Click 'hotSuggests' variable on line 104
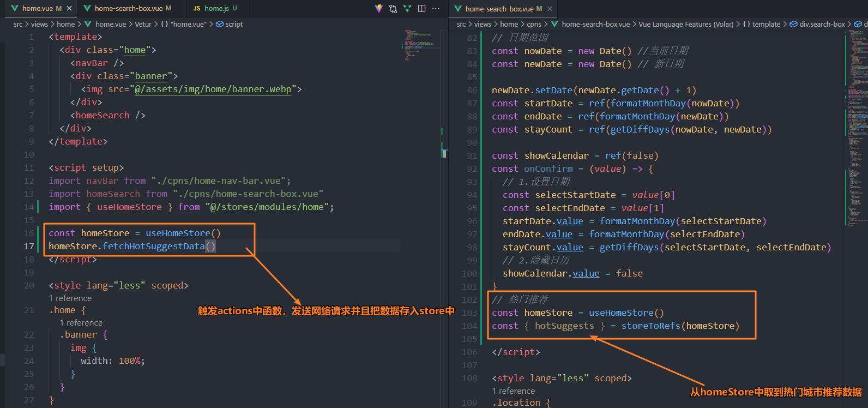Screen dimensions: 868x408 564,326
